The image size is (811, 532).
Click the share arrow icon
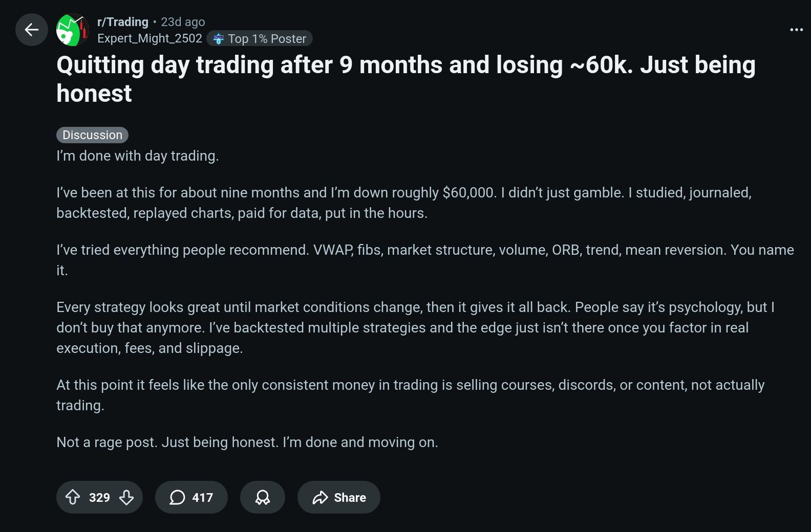click(x=321, y=497)
